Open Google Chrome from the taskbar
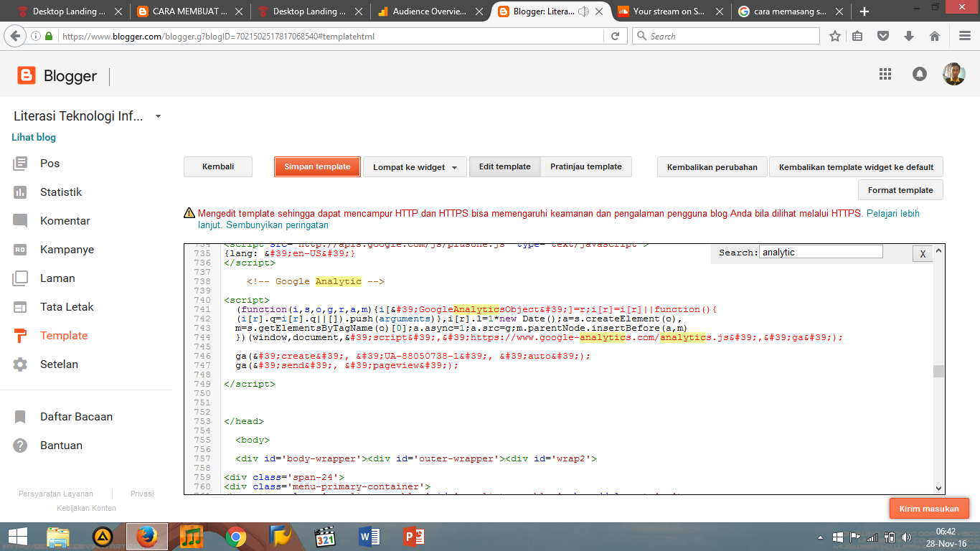Viewport: 980px width, 551px height. [x=236, y=537]
